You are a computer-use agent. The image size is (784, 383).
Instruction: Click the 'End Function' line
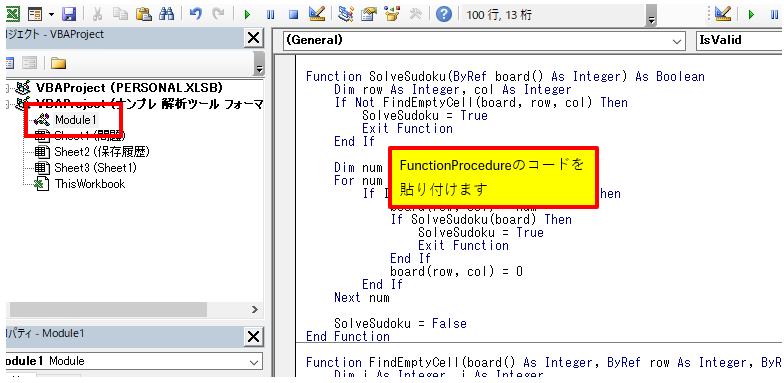(348, 336)
